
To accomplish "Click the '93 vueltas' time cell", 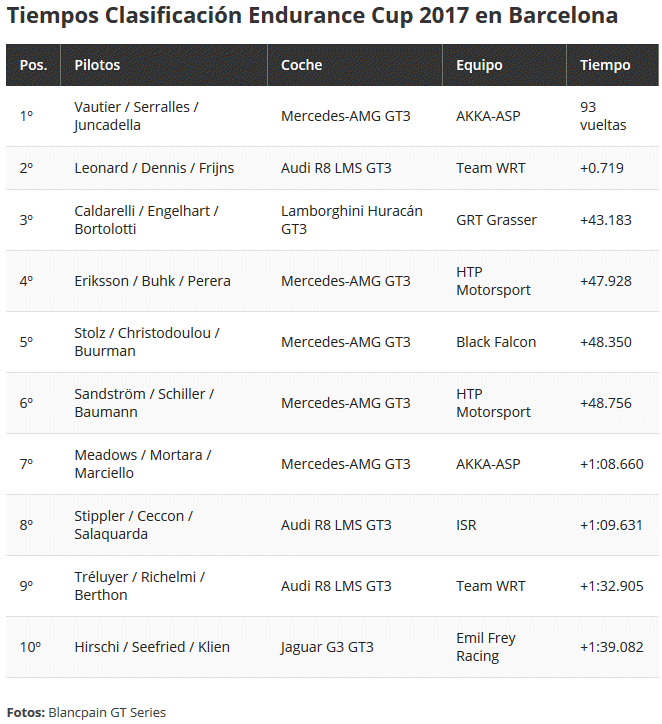I will (x=602, y=116).
